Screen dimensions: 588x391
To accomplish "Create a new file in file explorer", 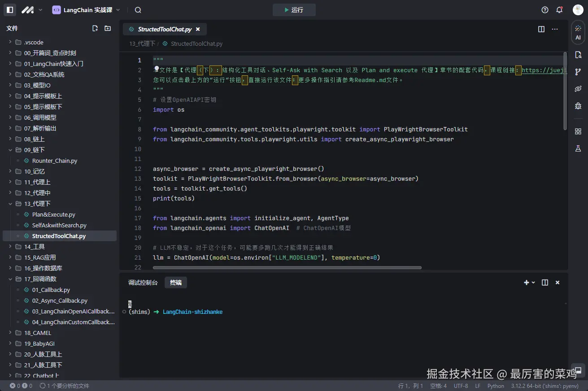I will point(95,28).
